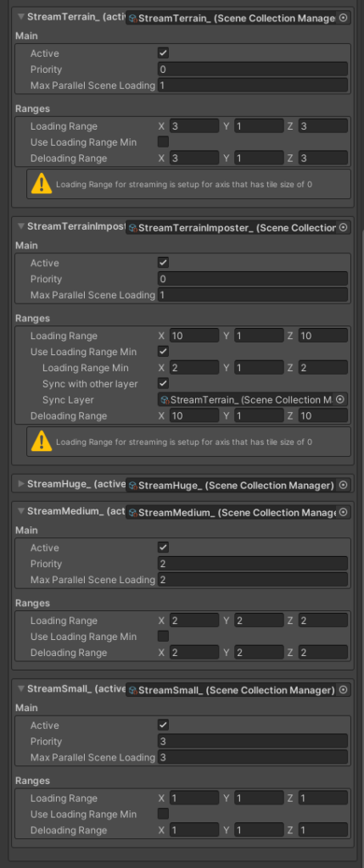Open object picker for StreamTerrainImposter_ reference
This screenshot has height=868, width=364.
pyautogui.click(x=343, y=227)
